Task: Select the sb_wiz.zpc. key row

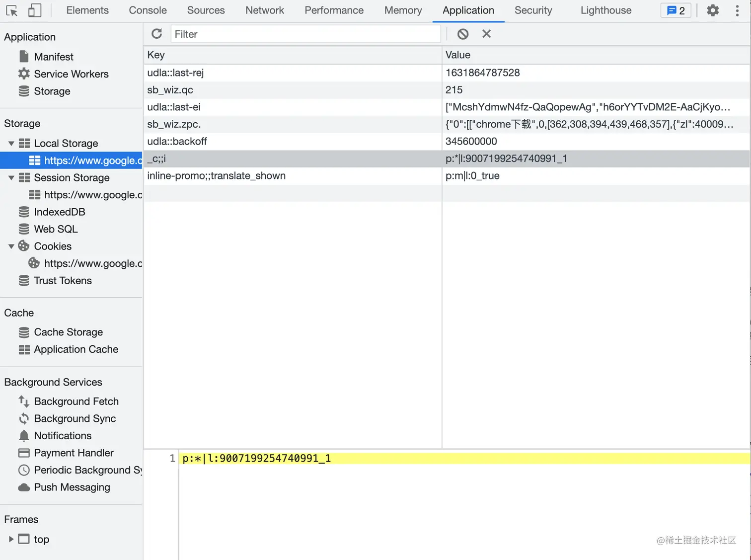Action: (x=293, y=124)
